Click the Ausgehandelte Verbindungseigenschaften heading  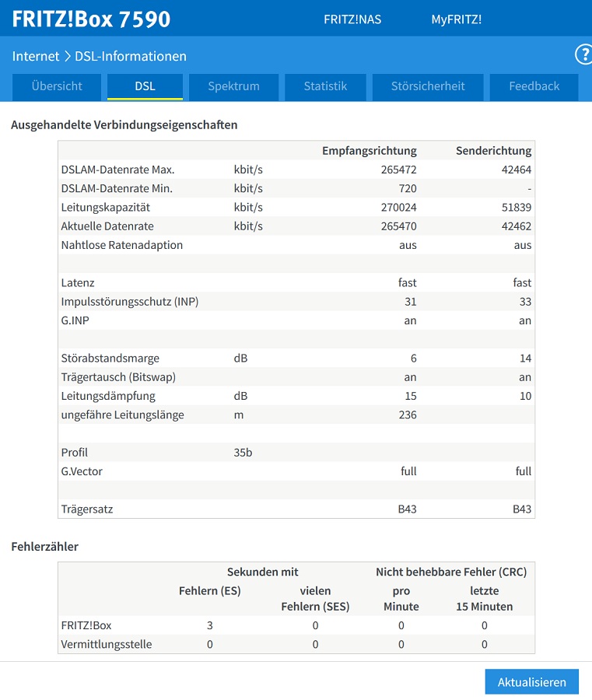[124, 125]
